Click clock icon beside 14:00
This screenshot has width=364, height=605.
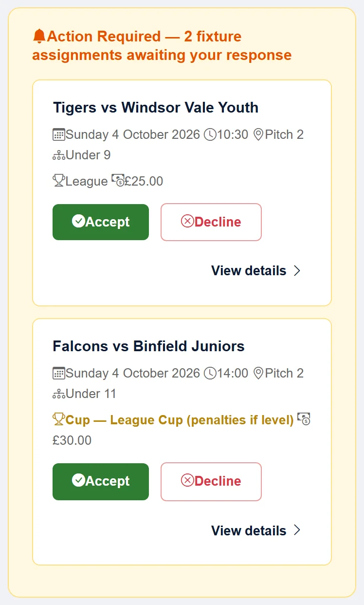coord(210,373)
